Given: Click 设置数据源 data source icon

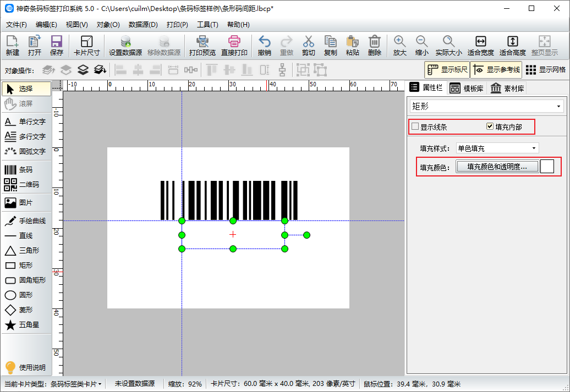Looking at the screenshot, I should [x=125, y=46].
